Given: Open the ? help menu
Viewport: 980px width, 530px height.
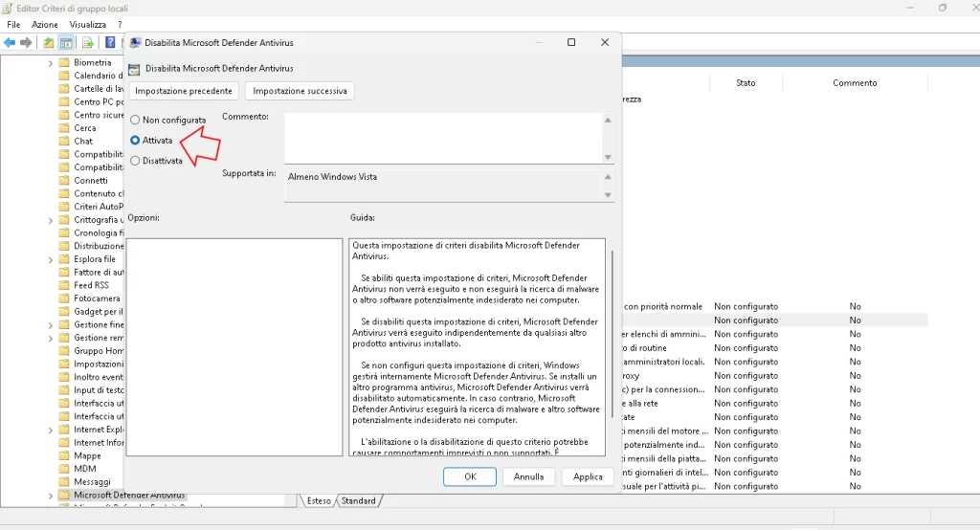Looking at the screenshot, I should (x=120, y=24).
